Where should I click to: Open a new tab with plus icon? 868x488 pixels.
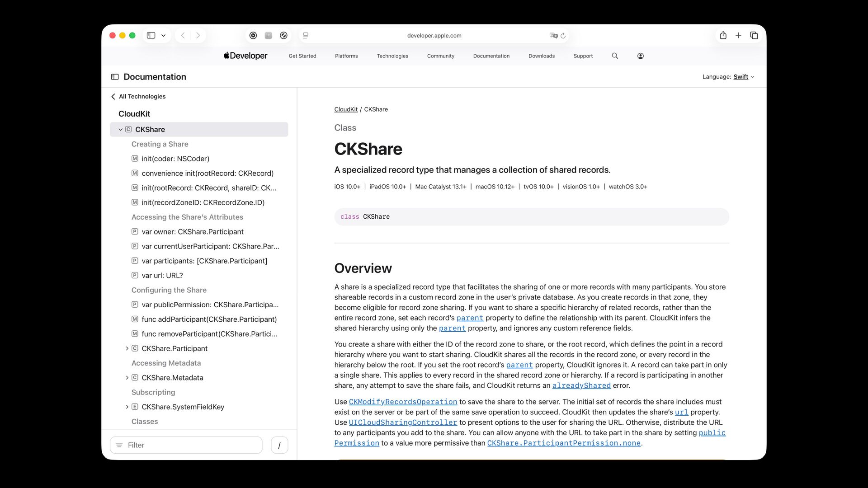coord(738,35)
